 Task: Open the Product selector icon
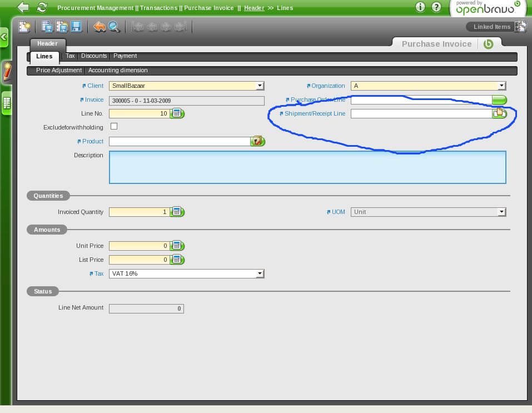click(x=257, y=141)
